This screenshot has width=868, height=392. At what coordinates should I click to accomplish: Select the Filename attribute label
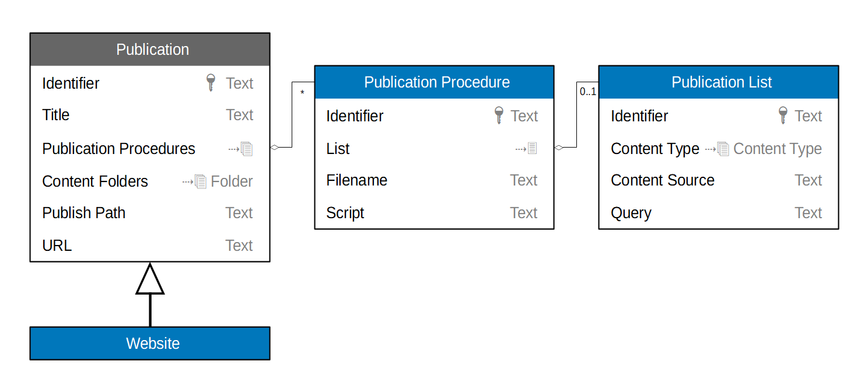pos(357,180)
